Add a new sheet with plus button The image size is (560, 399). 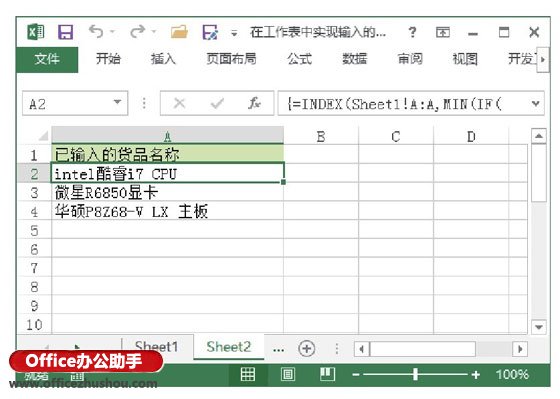tap(307, 348)
